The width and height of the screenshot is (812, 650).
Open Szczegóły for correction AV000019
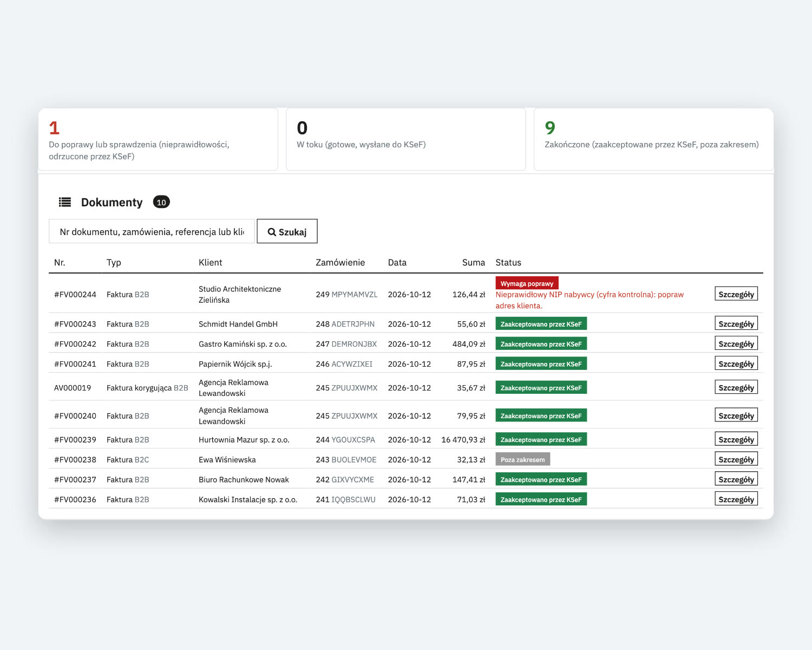point(736,387)
